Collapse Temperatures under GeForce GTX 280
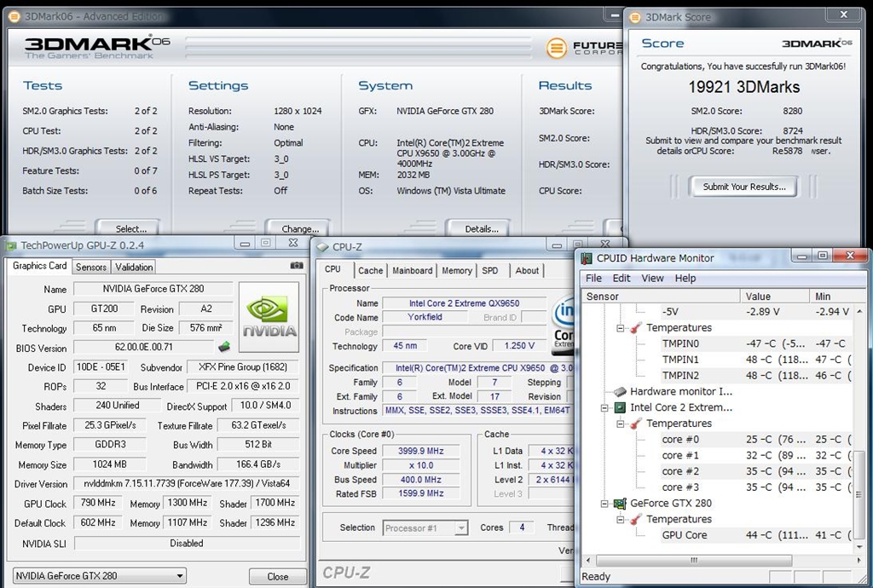Image resolution: width=873 pixels, height=588 pixels. [621, 520]
